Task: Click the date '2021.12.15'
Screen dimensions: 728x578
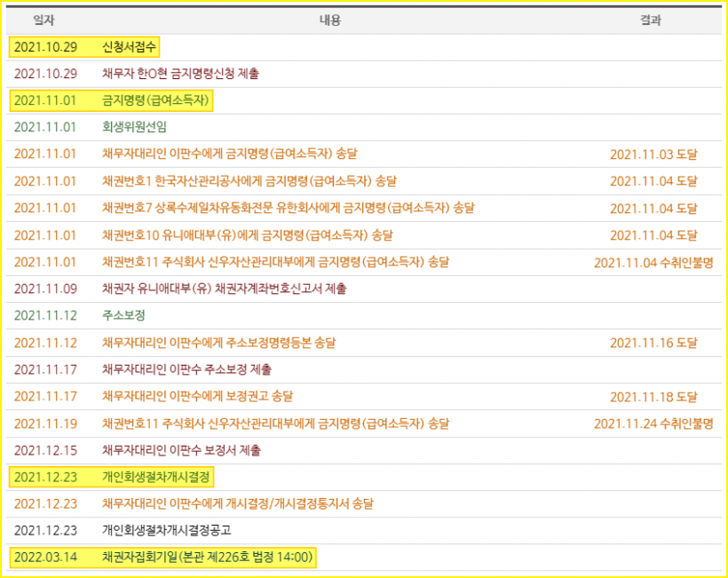Action: click(45, 450)
